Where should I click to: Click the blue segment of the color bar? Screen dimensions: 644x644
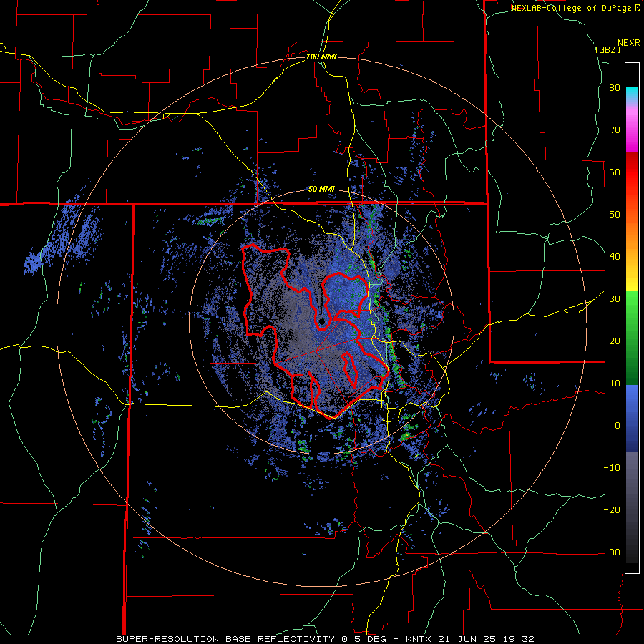[632, 419]
